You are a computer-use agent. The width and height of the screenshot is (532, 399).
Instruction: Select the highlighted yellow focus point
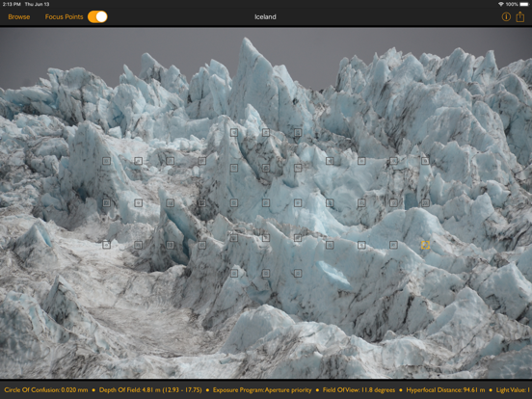point(425,245)
